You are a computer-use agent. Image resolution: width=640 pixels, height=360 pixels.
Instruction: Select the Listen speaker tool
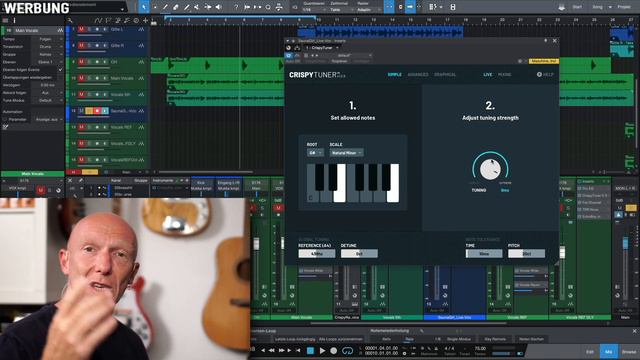(x=219, y=7)
